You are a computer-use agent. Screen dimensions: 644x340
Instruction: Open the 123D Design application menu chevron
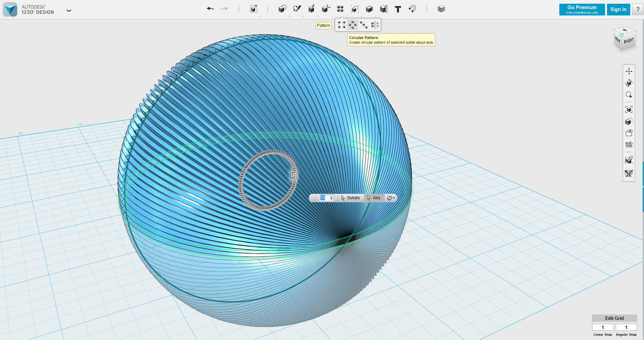click(x=69, y=10)
